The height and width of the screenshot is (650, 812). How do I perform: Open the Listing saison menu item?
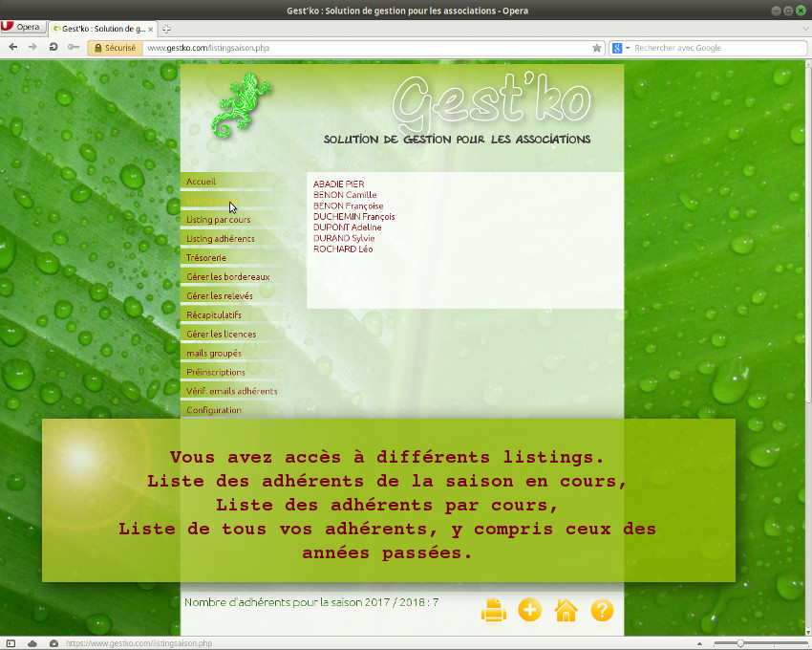[212, 201]
